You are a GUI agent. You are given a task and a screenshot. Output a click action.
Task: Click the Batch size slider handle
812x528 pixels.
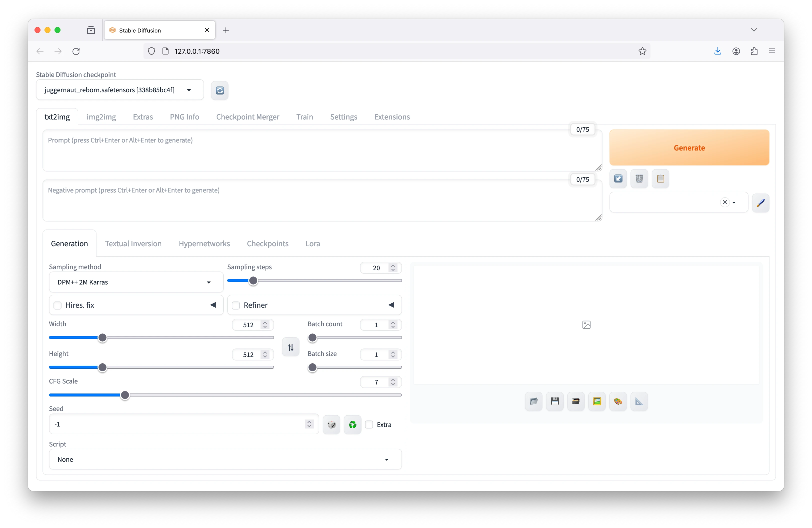point(312,367)
